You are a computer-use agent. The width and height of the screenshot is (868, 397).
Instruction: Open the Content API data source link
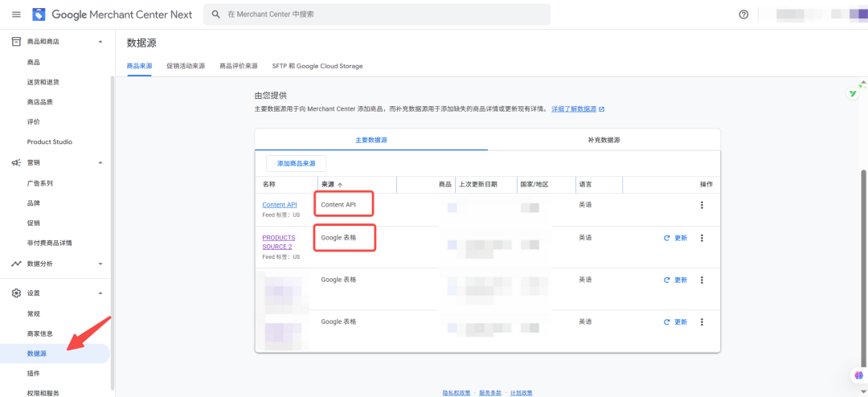click(x=280, y=205)
